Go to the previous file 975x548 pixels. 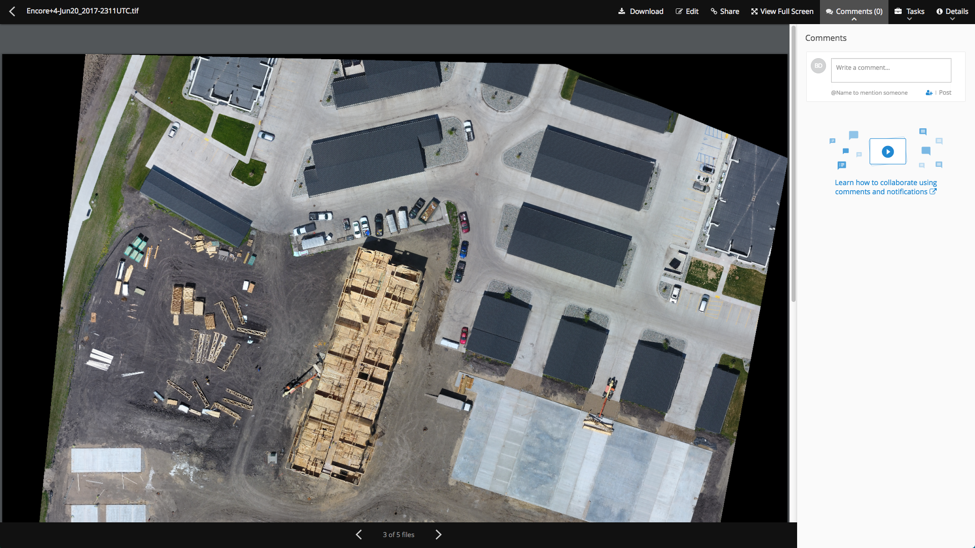point(359,535)
